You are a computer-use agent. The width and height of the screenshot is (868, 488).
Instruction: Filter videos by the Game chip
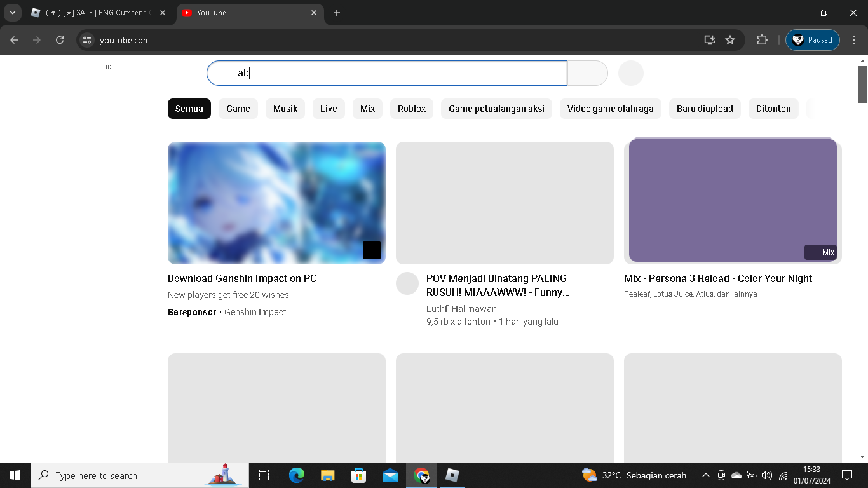point(238,109)
